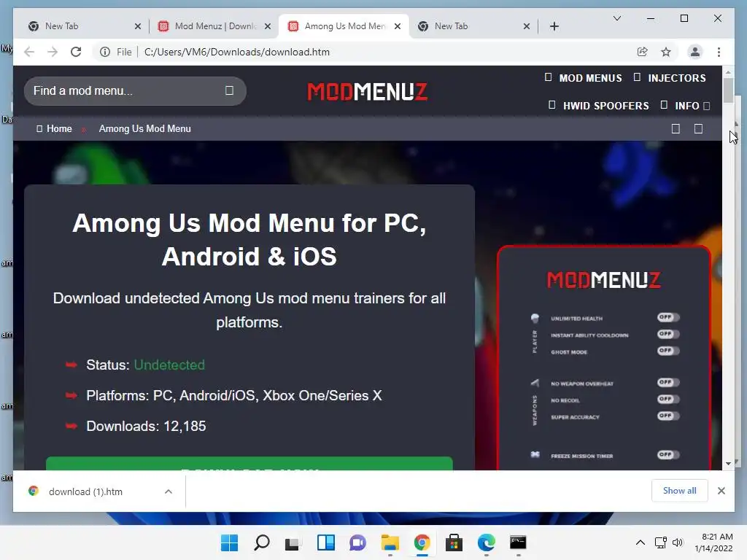Click the scrollbar down arrow

728,463
